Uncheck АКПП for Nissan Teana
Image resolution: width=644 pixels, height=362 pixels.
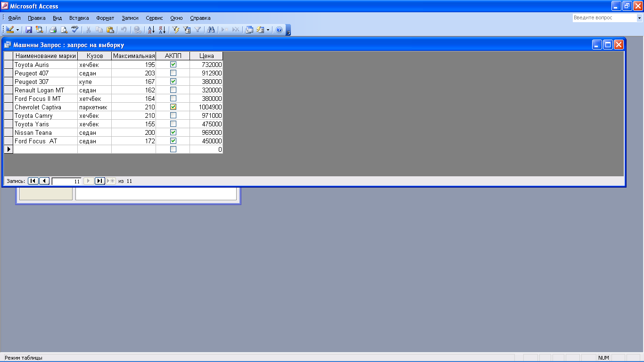[173, 132]
